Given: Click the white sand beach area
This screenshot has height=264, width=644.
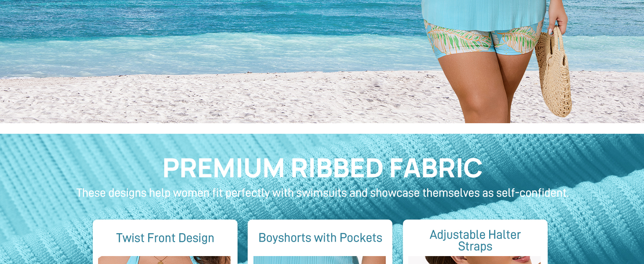Looking at the screenshot, I should point(220,99).
